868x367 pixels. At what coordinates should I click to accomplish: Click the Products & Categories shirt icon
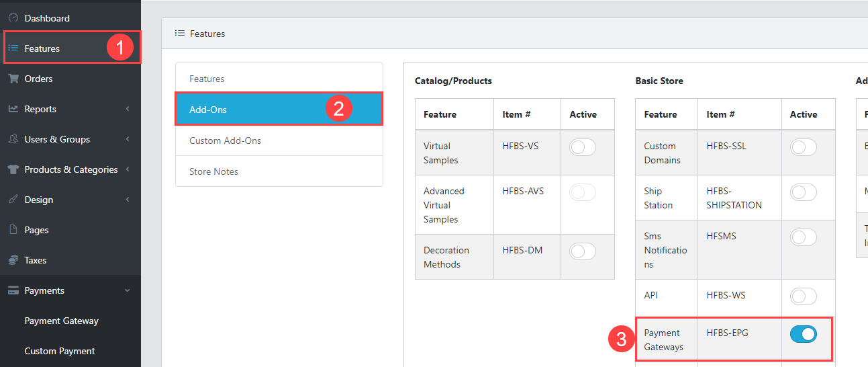coord(13,169)
